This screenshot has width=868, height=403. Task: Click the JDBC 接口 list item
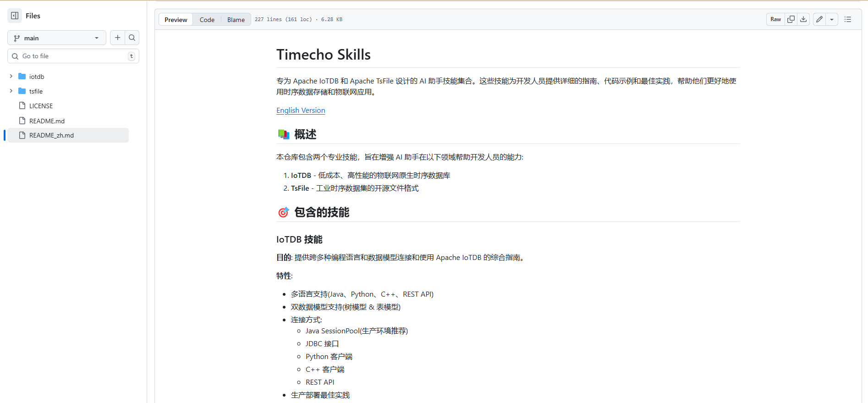[322, 344]
